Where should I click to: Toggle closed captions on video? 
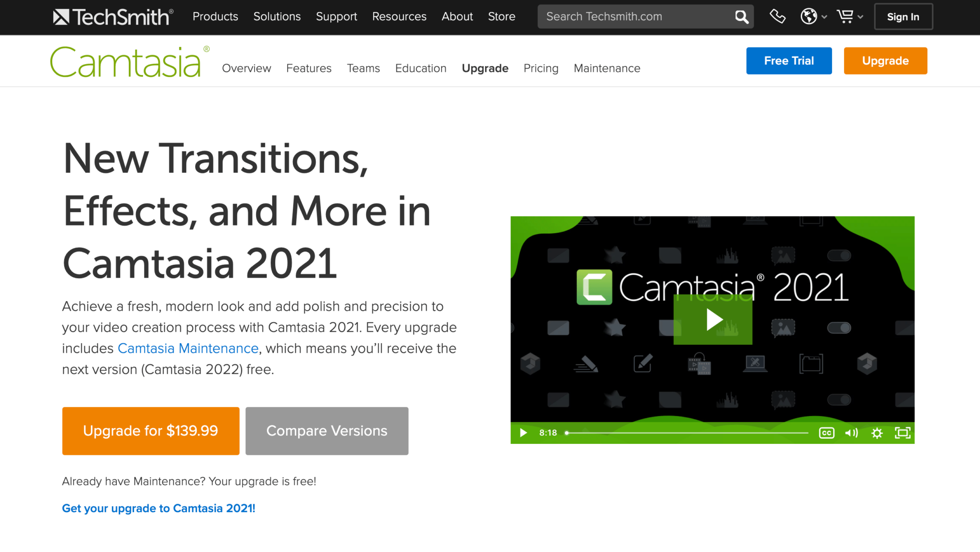[826, 433]
